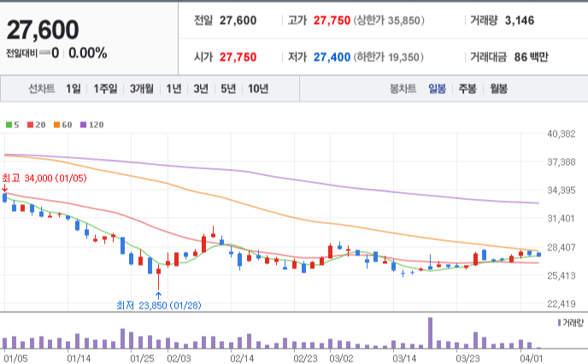
Task: Click the 01/05 date axis label
Action: (x=15, y=358)
